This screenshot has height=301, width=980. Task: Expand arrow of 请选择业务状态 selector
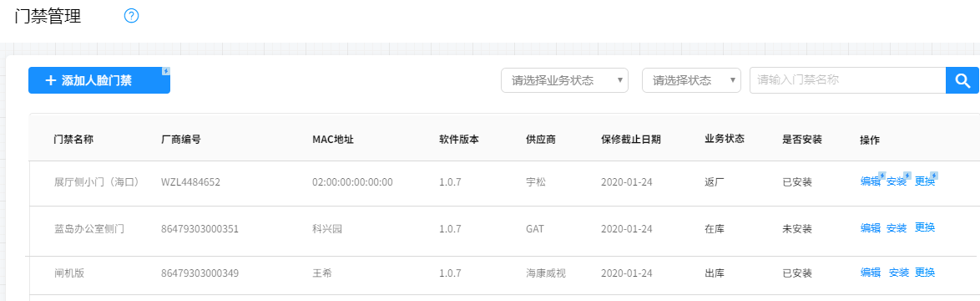619,80
